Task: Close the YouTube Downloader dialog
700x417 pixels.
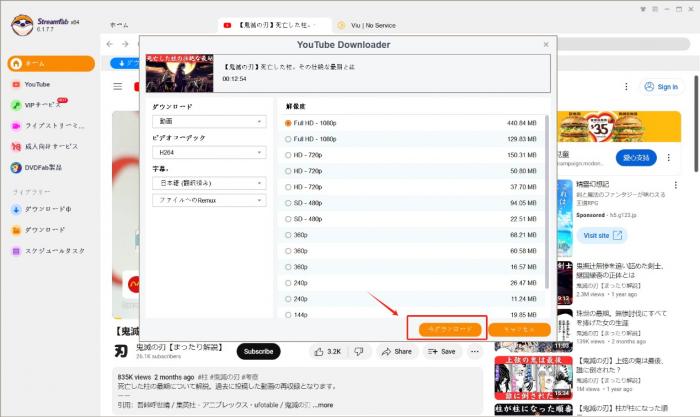Action: point(546,45)
